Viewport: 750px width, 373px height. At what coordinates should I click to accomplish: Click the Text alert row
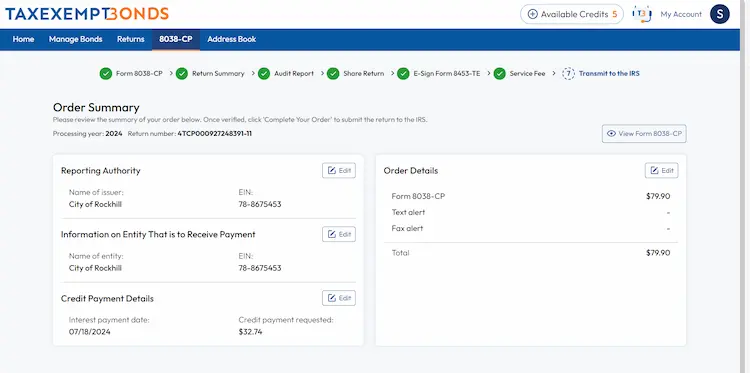531,212
